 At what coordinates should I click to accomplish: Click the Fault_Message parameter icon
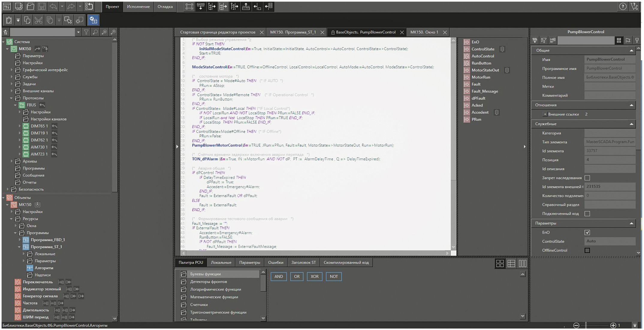pyautogui.click(x=467, y=91)
